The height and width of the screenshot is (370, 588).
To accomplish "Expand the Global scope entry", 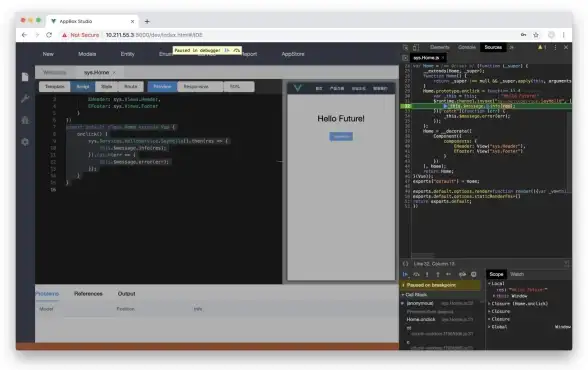I will 499,327.
